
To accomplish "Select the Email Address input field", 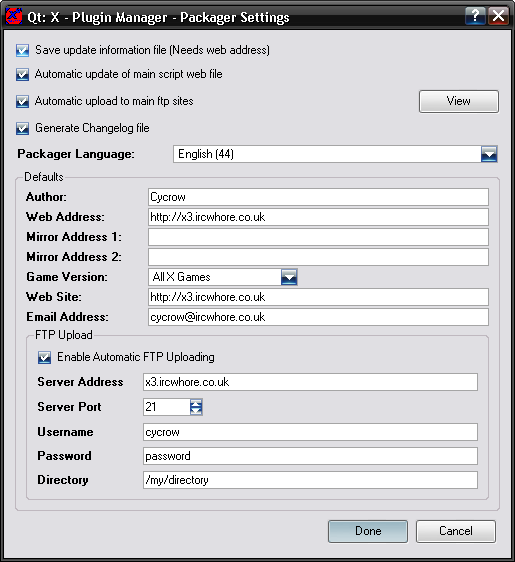I will 318,317.
